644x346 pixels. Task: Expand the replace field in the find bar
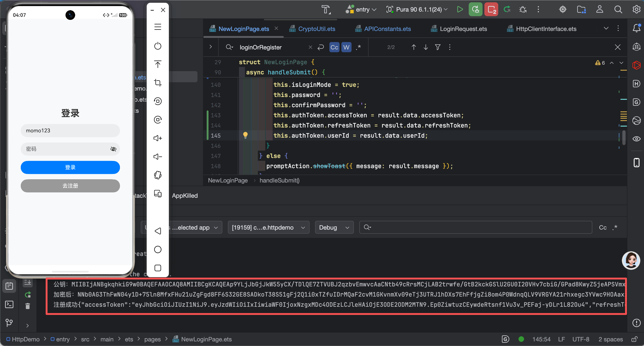coord(211,47)
